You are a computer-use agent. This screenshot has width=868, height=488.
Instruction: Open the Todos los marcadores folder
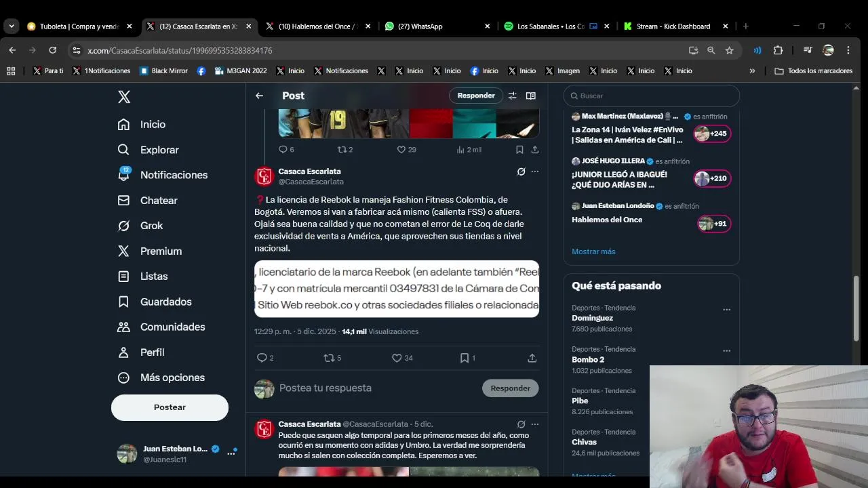pyautogui.click(x=814, y=70)
